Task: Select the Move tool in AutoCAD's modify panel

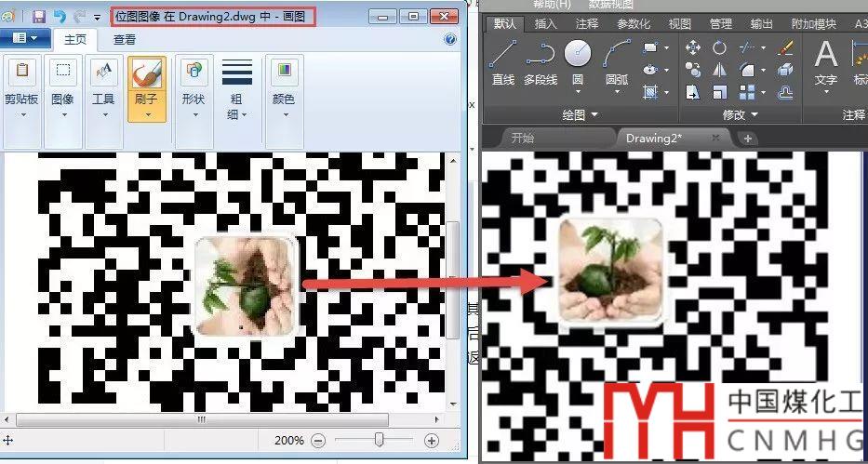Action: point(692,47)
